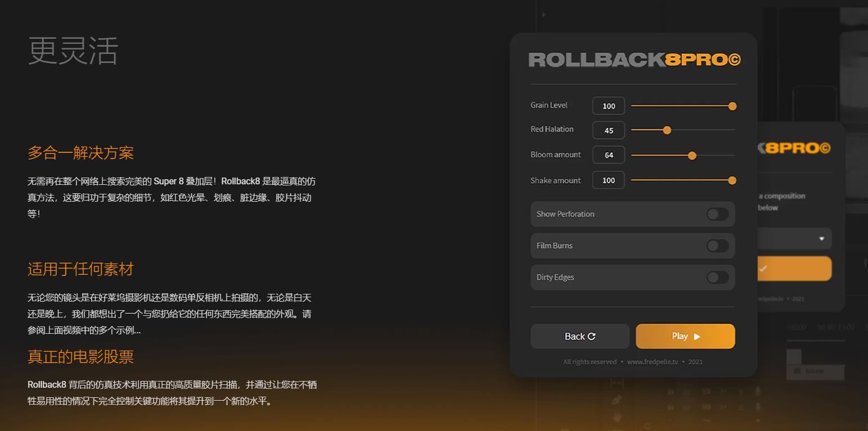Click the orange checkmark button in background panel

click(794, 269)
